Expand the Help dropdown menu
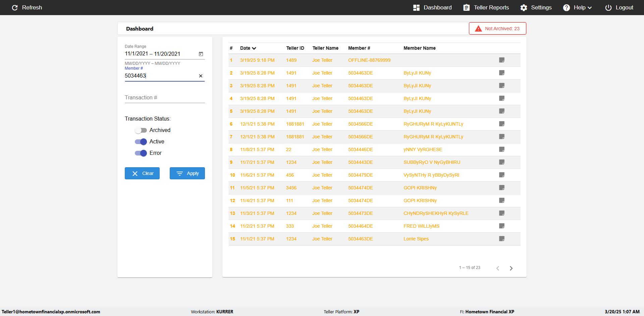The height and width of the screenshot is (316, 644). point(577,7)
